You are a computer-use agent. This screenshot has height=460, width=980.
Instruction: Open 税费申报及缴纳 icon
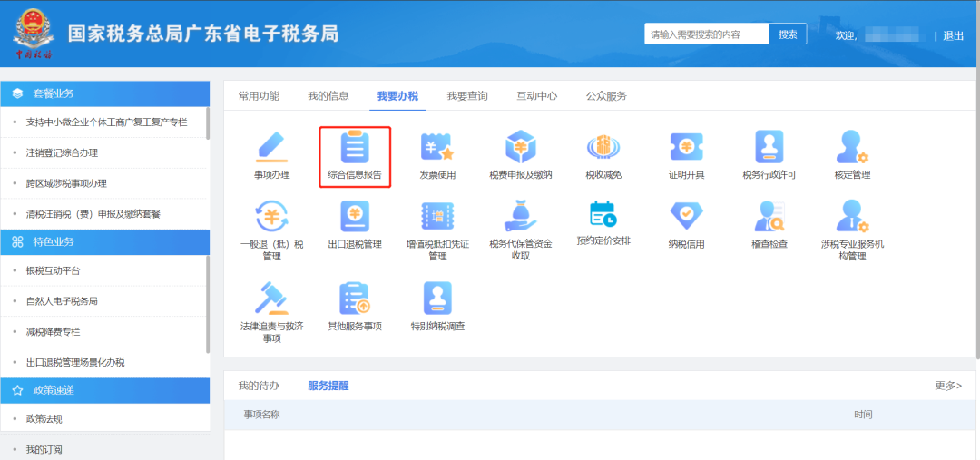pos(520,148)
